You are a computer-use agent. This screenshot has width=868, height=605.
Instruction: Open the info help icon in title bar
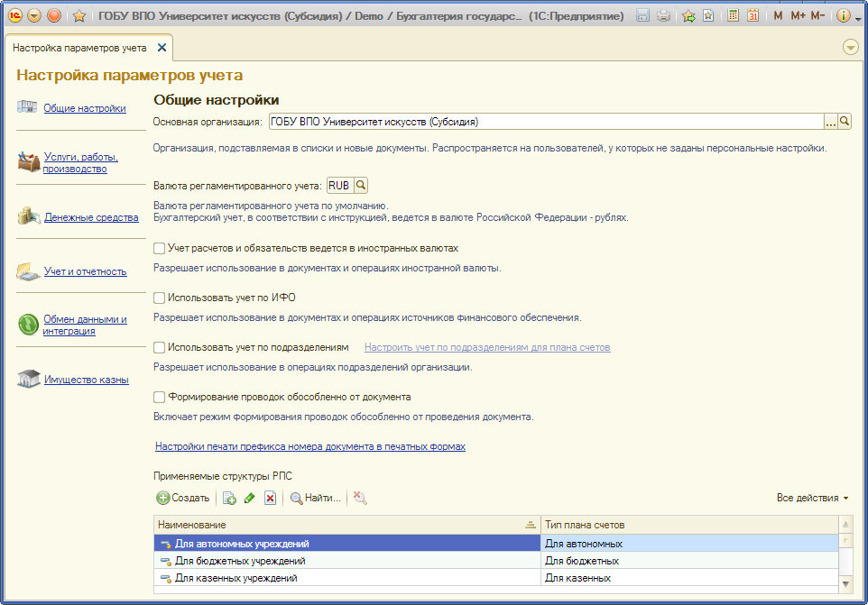[843, 15]
